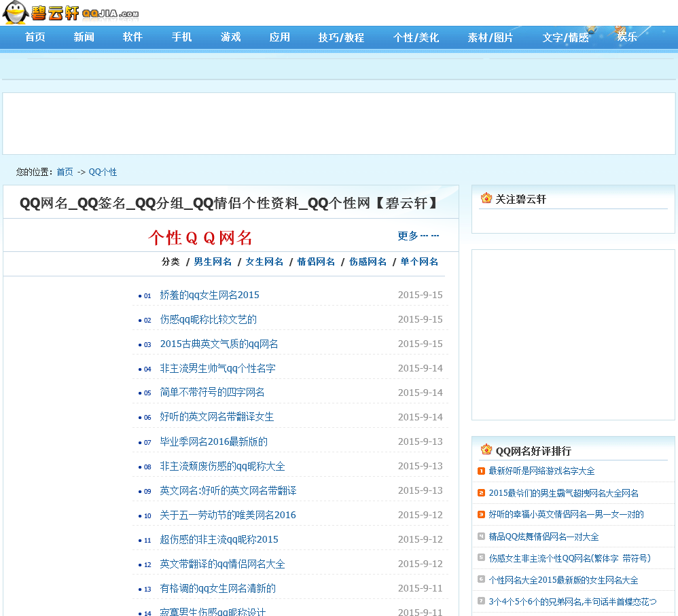The image size is (678, 616).
Task: Open ranked link 个性网名大全2015最新版的女生网名
Action: pyautogui.click(x=564, y=580)
